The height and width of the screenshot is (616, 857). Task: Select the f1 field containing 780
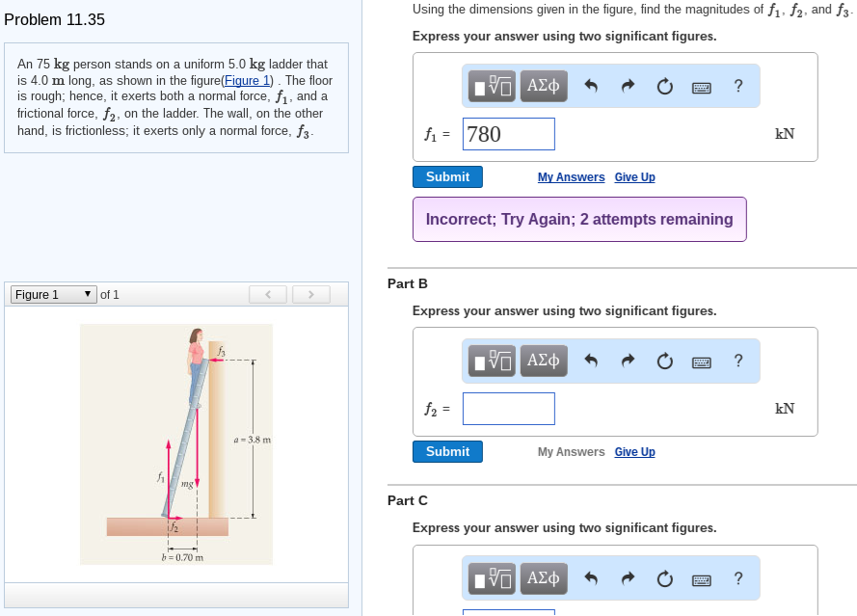(508, 133)
